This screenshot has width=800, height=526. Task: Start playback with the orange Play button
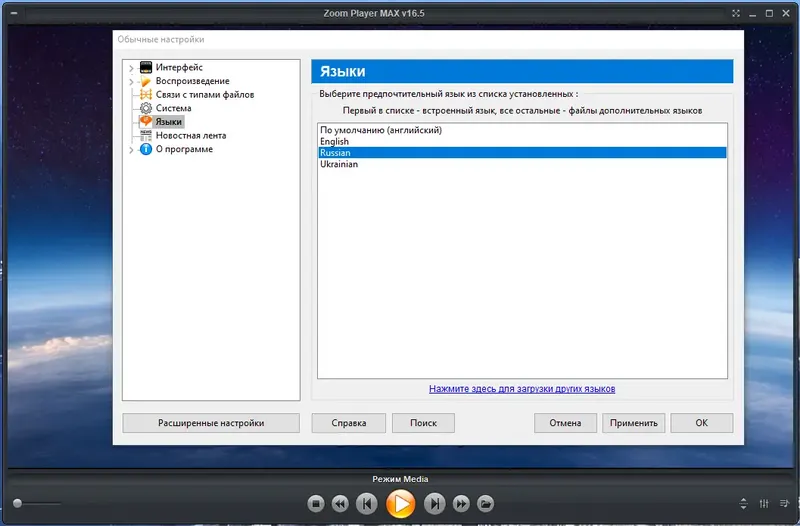401,504
